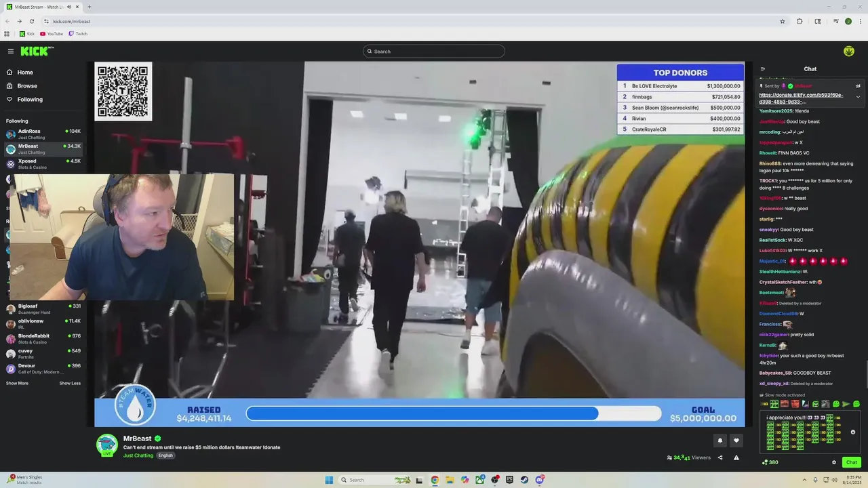The image size is (868, 488).
Task: Send the message with the green Chat button
Action: point(852,462)
